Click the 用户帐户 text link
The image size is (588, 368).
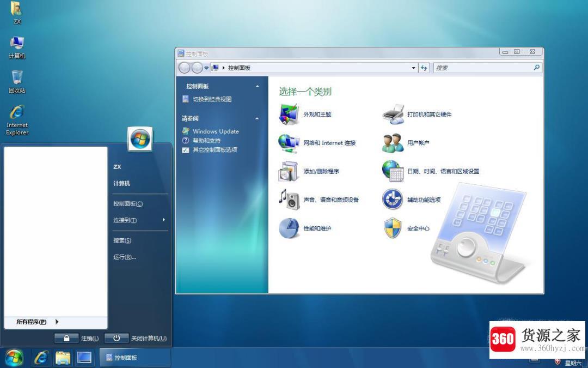coord(418,143)
